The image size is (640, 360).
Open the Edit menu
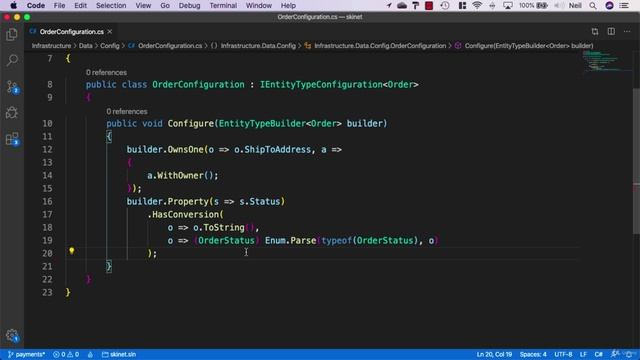(80, 5)
